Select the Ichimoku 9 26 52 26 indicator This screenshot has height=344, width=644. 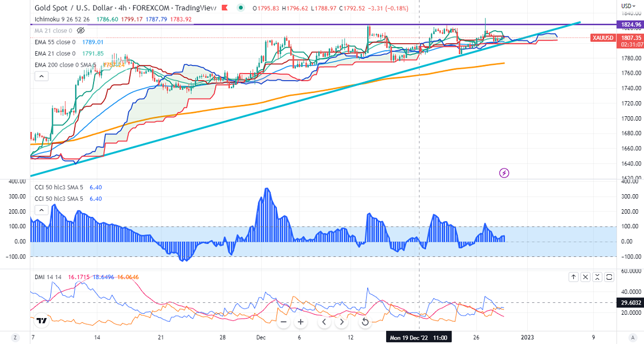click(62, 19)
